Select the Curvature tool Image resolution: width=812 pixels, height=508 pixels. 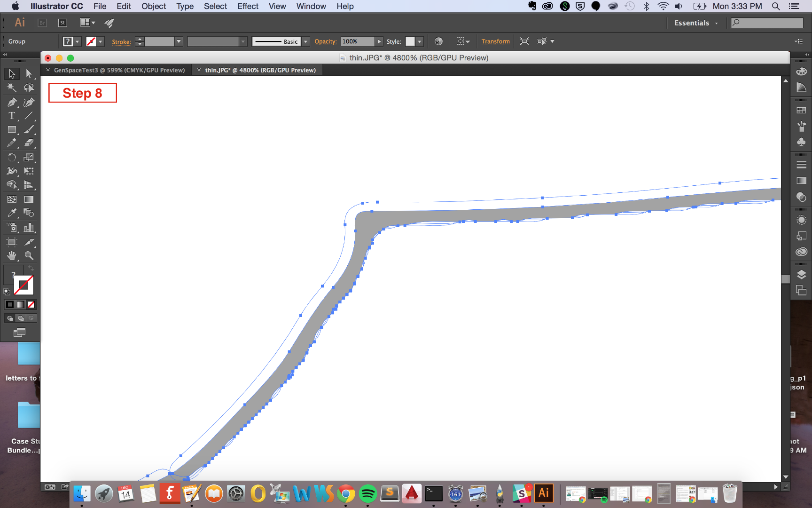pyautogui.click(x=29, y=102)
